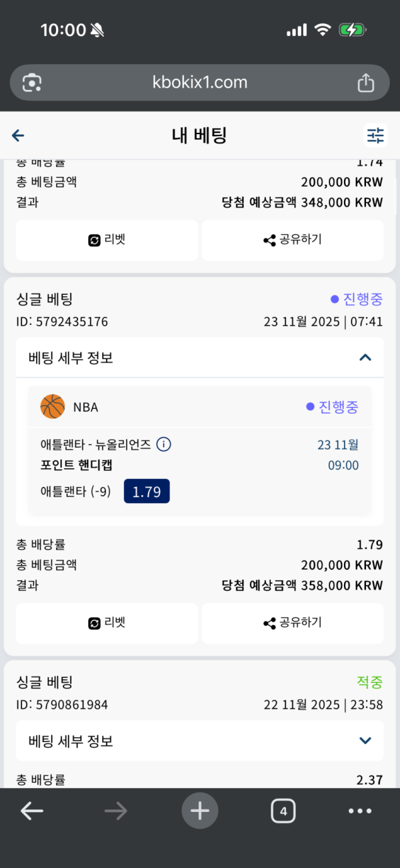400x868 pixels.
Task: Select the 1.79 odds badge
Action: tap(147, 492)
